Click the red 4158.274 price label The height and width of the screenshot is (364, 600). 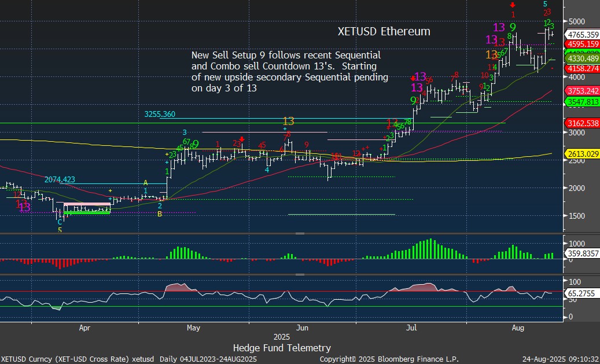pos(583,68)
